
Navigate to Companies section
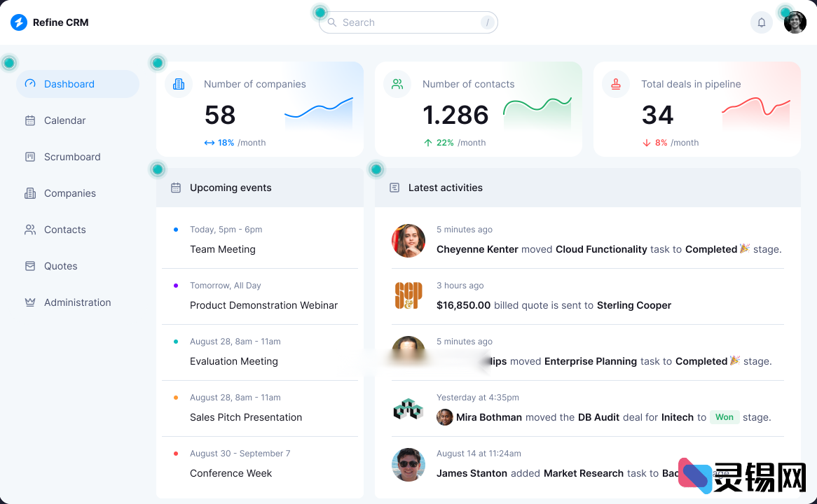coord(69,193)
